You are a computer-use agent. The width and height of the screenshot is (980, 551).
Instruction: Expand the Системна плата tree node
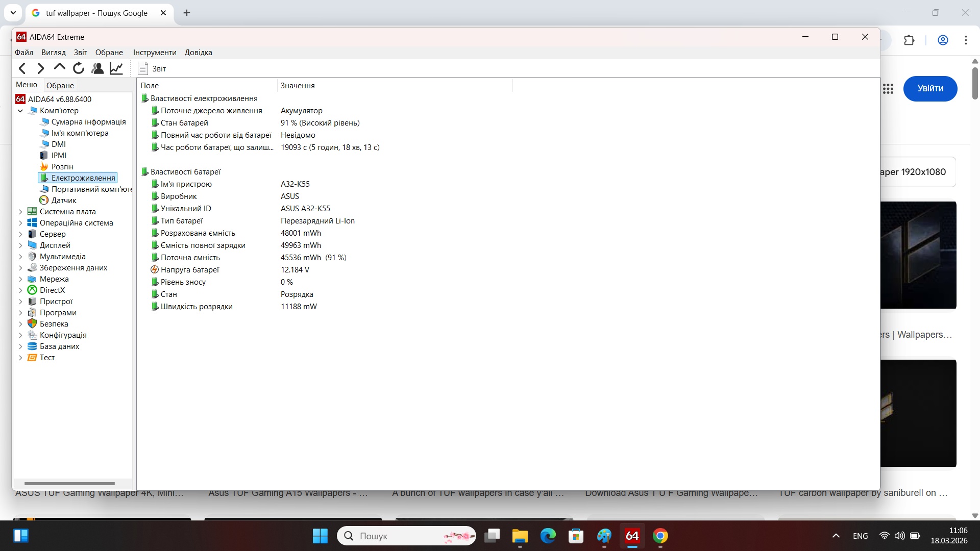[x=19, y=211]
